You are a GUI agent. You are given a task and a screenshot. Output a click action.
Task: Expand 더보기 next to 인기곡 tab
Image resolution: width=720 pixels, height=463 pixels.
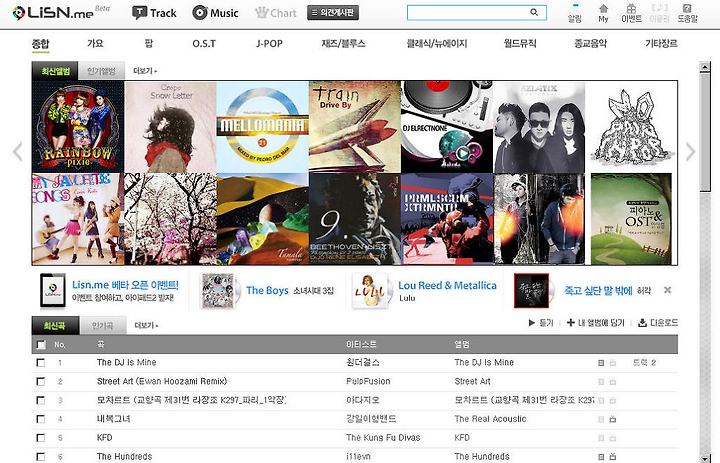click(x=146, y=326)
